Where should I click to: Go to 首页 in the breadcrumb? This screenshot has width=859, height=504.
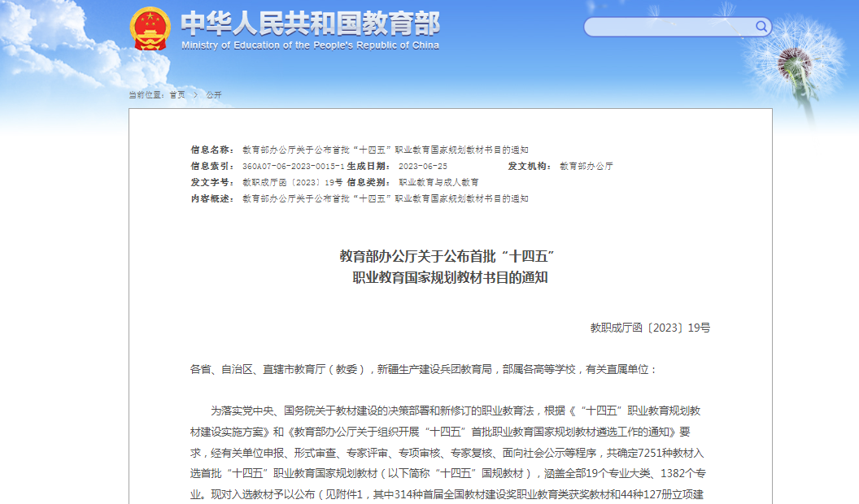(x=177, y=95)
